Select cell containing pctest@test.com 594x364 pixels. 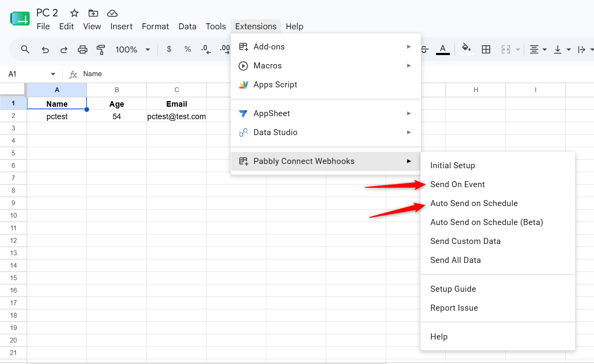(176, 116)
